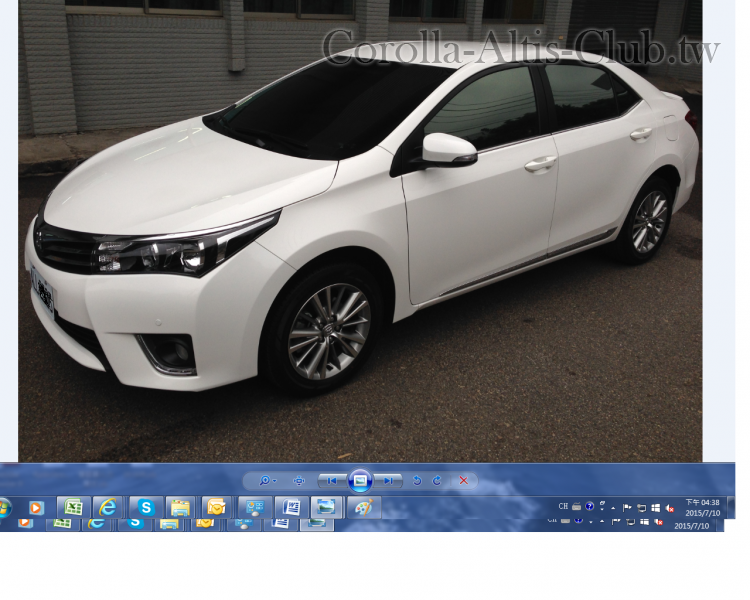Open Excel from the taskbar
Viewport: 750px width, 600px height.
click(x=73, y=508)
